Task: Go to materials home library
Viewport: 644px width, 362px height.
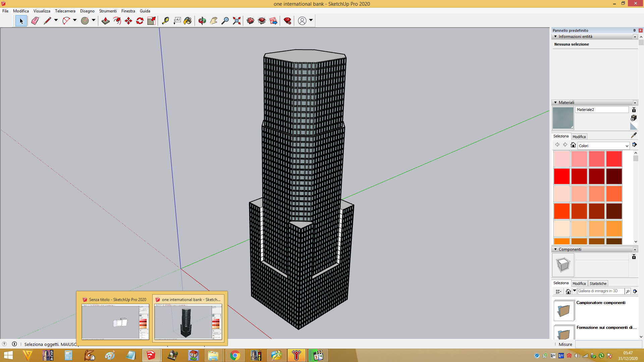Action: [x=573, y=145]
